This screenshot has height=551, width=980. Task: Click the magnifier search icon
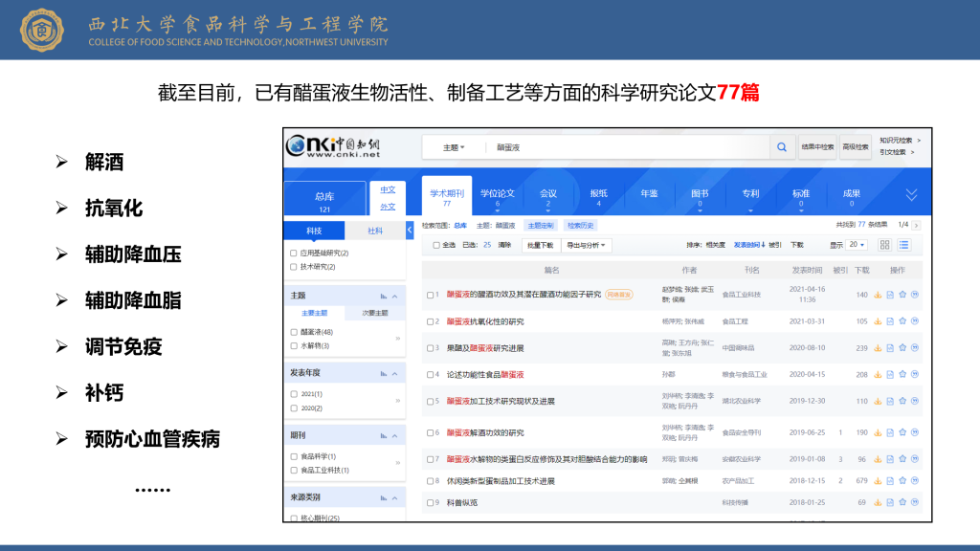[782, 147]
